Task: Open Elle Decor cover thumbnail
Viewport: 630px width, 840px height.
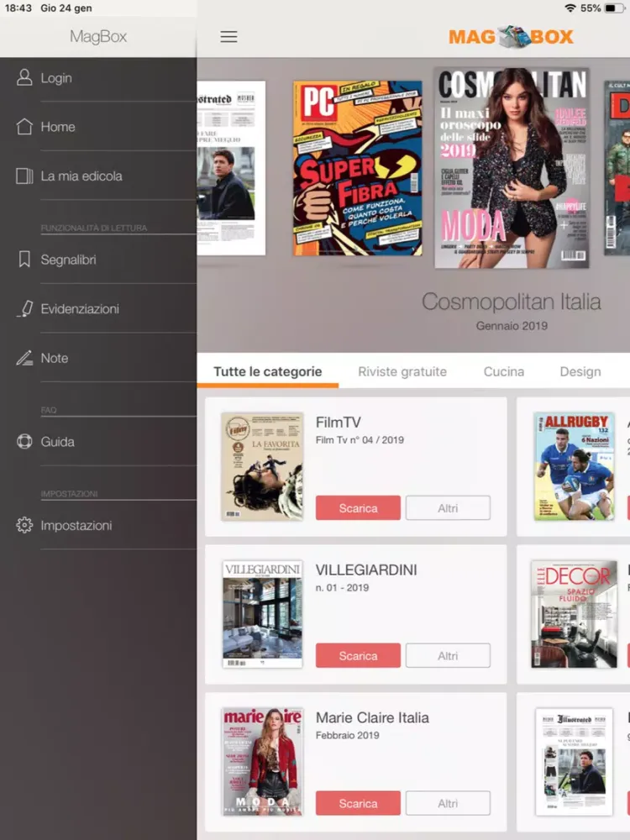Action: click(574, 615)
